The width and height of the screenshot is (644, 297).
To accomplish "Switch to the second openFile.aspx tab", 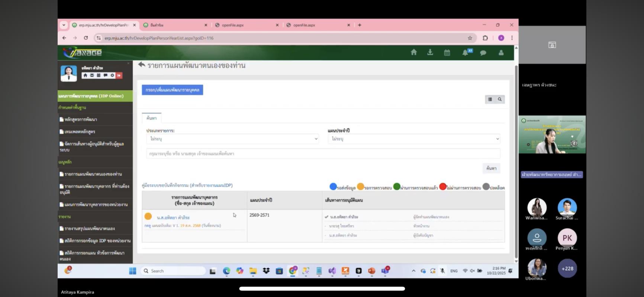I will pyautogui.click(x=304, y=25).
